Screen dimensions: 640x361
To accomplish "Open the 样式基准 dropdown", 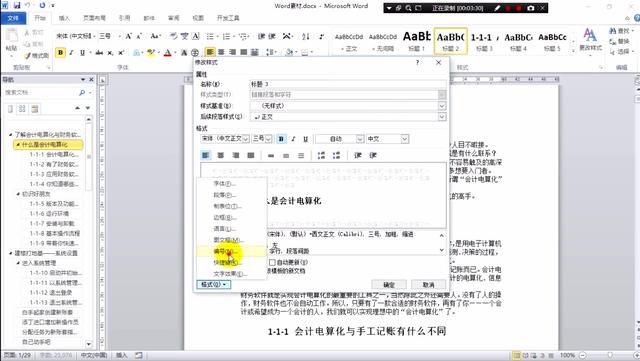I will (x=442, y=106).
